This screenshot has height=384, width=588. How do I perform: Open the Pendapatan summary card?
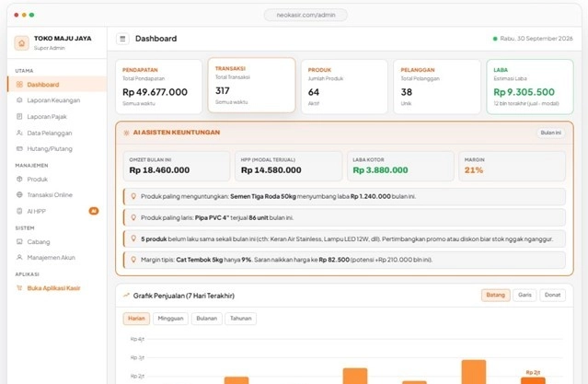pos(158,87)
